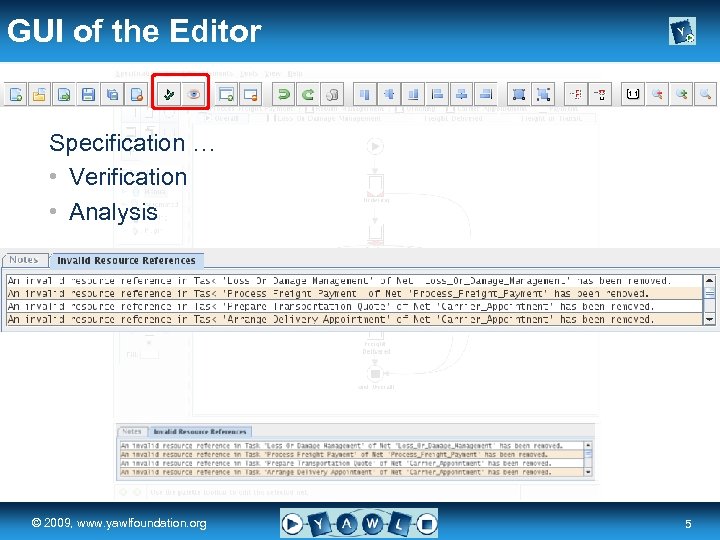Viewport: 720px width, 540px height.
Task: Click the www.yawlfoundation.org footer link
Action: pos(142,523)
